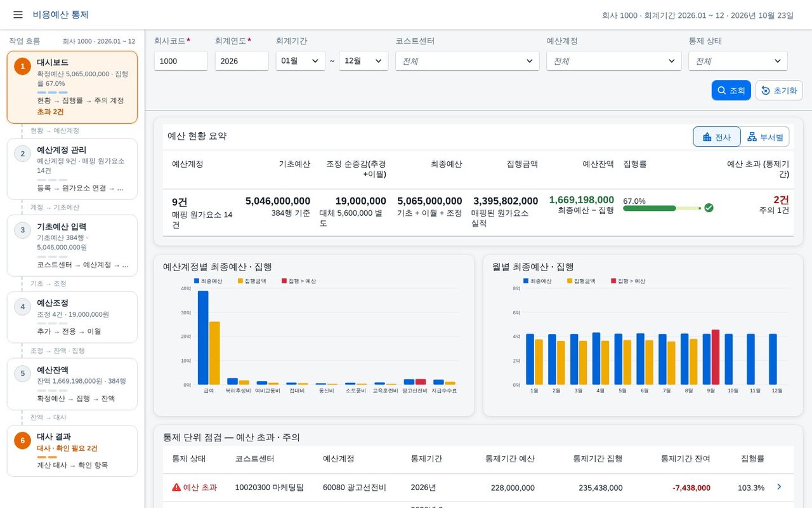The image size is (812, 508).
Task: Select step 2 circle badge for 예산계정 관리
Action: click(22, 154)
